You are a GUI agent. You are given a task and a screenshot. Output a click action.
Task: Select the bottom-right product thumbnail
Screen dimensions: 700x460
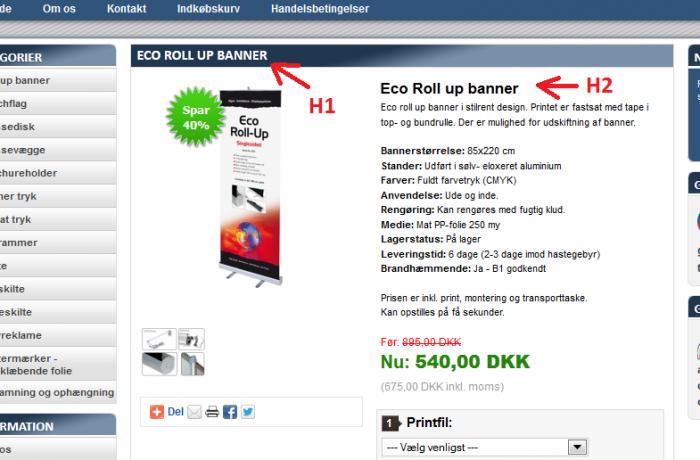pyautogui.click(x=192, y=364)
